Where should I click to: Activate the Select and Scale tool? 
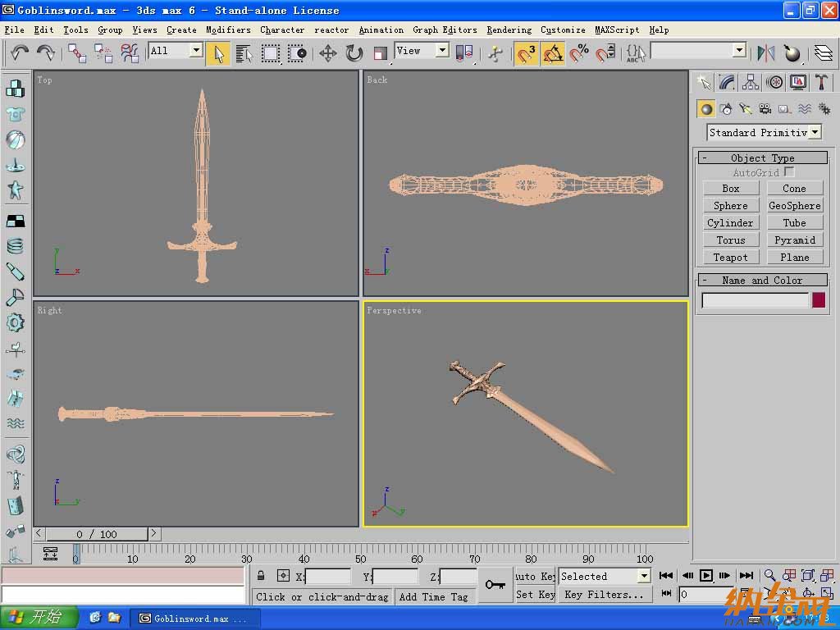[381, 53]
